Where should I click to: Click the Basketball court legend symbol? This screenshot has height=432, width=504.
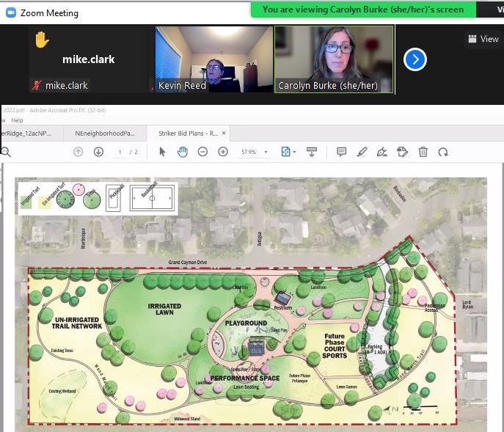point(153,198)
